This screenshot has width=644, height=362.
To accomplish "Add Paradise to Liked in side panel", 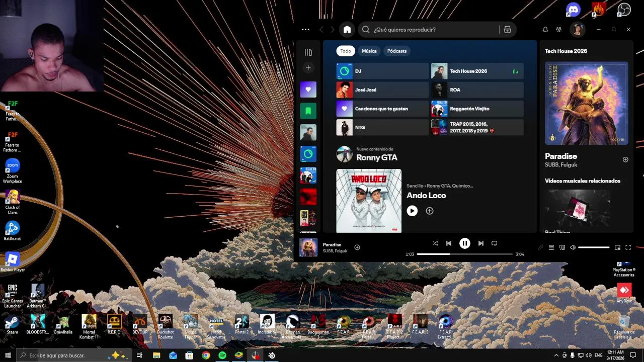I will (x=625, y=159).
